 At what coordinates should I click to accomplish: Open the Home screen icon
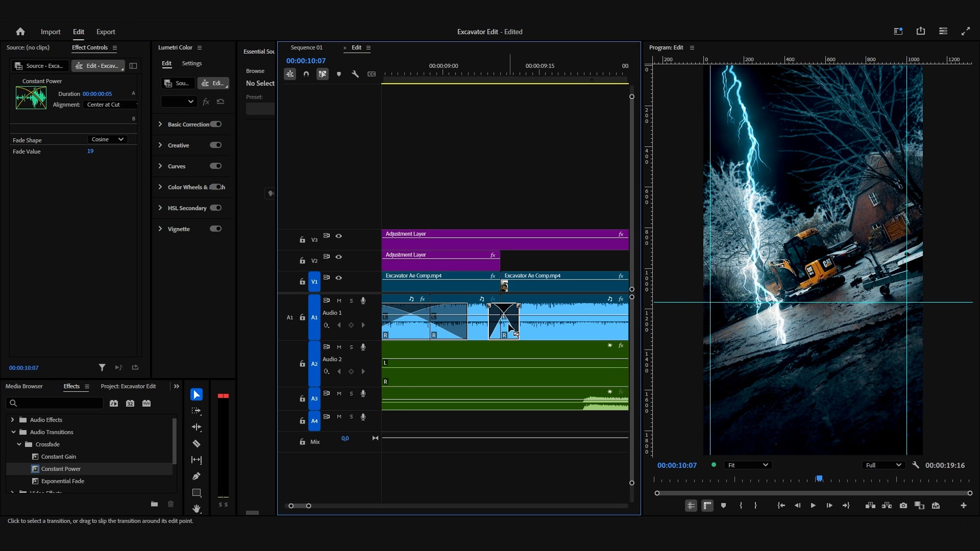tap(20, 32)
